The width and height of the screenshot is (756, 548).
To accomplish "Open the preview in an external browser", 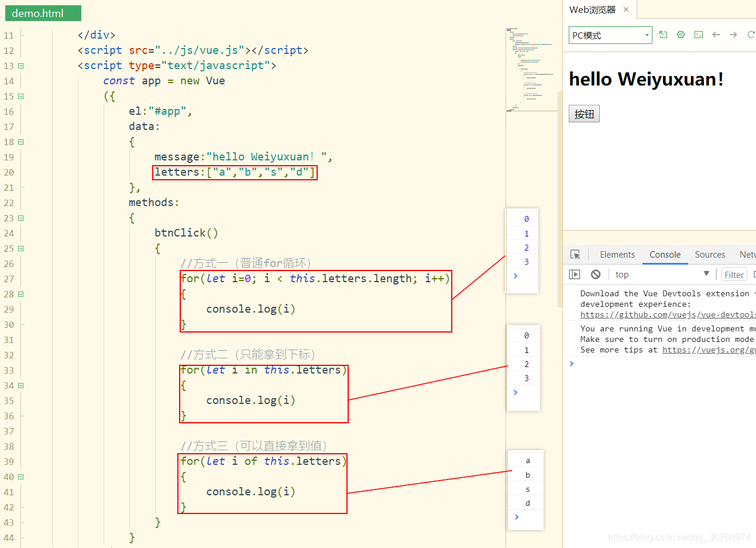I will point(663,35).
